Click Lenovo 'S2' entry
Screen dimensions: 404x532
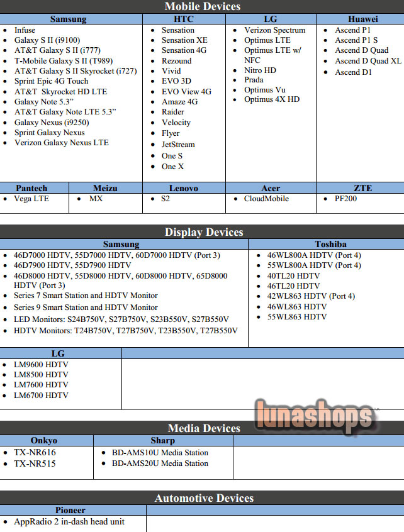tap(165, 199)
